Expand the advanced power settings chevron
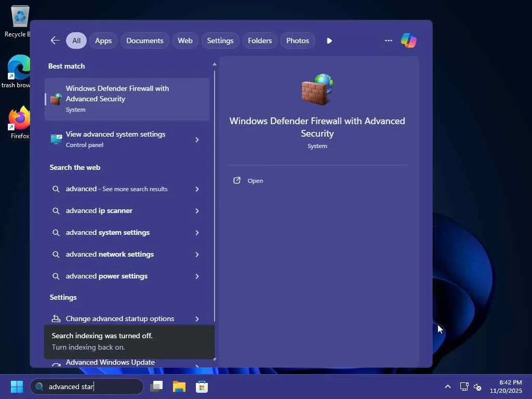532x399 pixels. click(197, 276)
